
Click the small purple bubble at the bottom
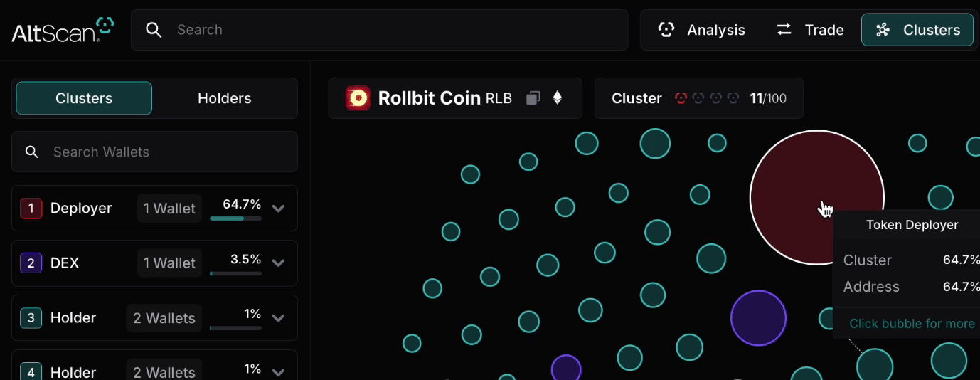[x=567, y=369]
